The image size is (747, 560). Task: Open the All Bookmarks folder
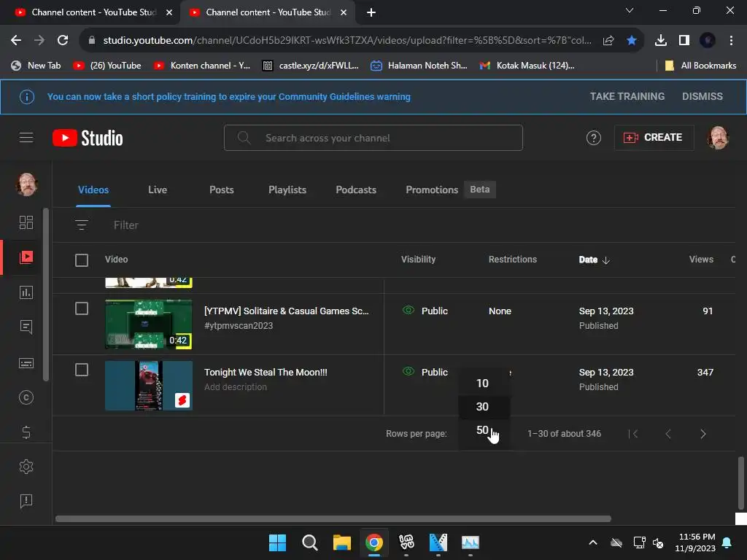700,66
